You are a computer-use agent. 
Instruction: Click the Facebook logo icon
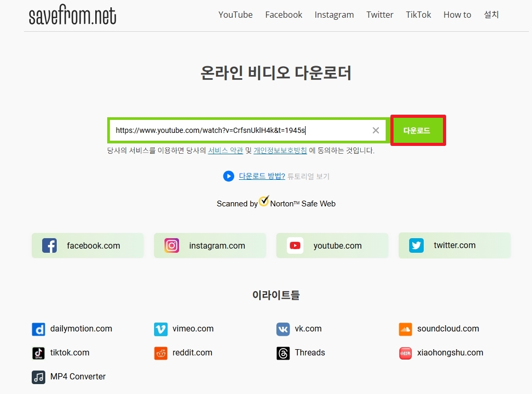coord(49,245)
